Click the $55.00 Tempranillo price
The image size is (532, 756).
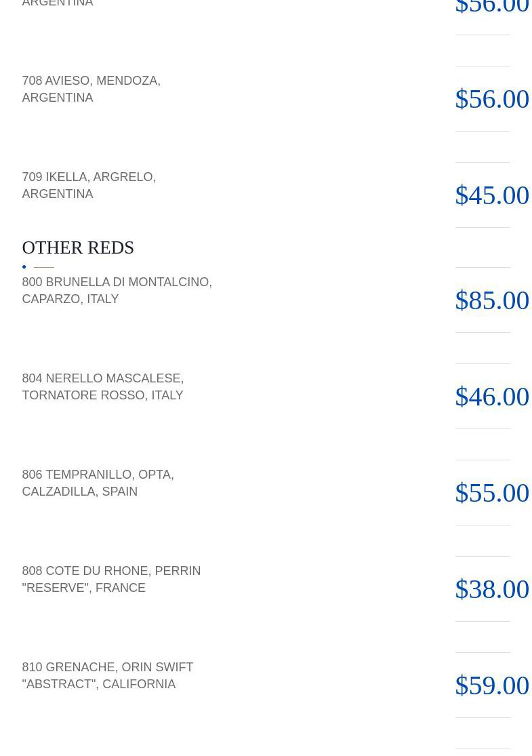pyautogui.click(x=491, y=493)
